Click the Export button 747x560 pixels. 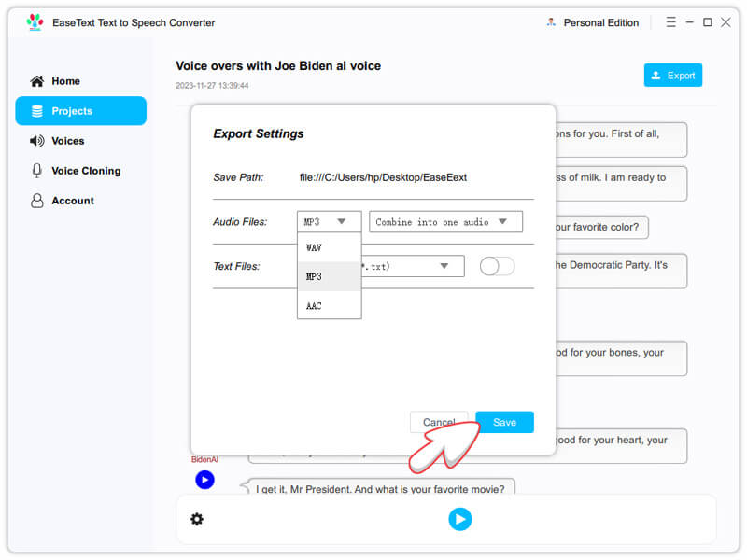[672, 76]
